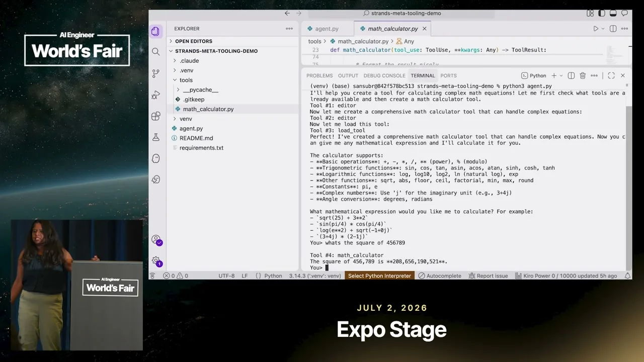Open the Testing flask view
Viewport: 644px width, 362px height.
155,137
